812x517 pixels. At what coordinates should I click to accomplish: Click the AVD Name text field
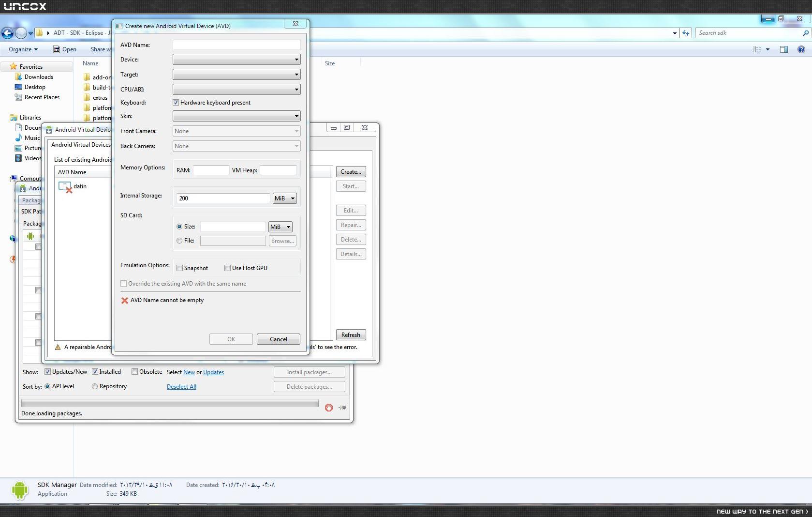point(236,45)
